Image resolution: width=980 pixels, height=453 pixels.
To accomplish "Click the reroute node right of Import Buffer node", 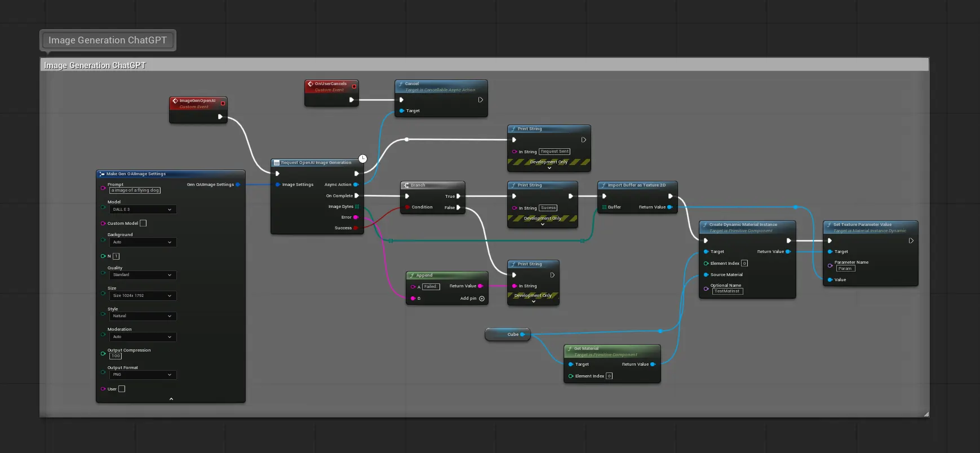I will pos(795,207).
